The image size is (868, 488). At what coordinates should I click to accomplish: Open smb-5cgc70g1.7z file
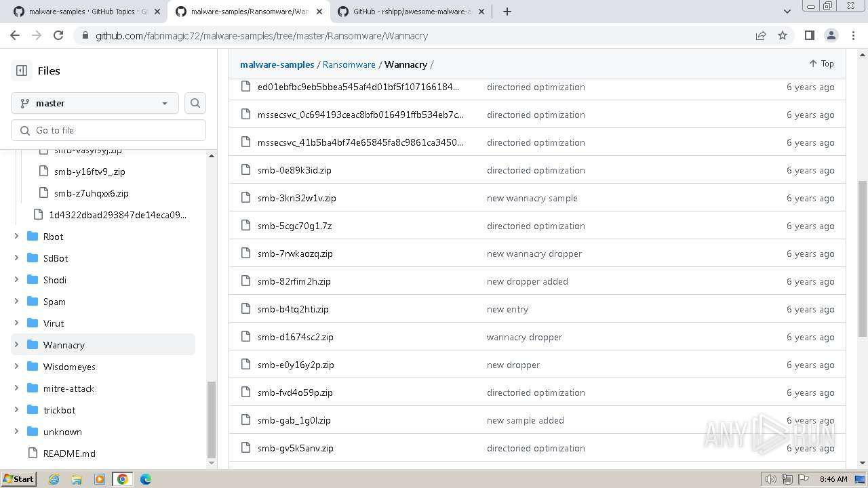(x=294, y=226)
